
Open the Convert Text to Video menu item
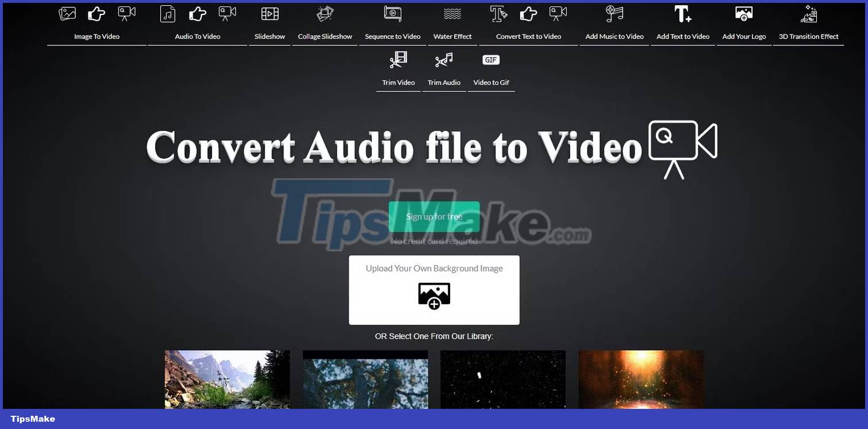point(528,36)
